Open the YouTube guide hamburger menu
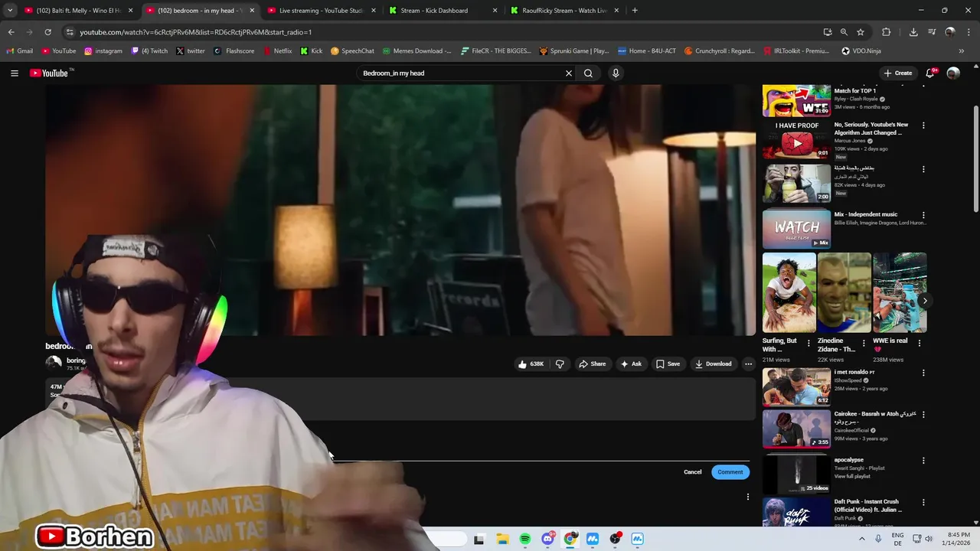Screen dimensions: 980x551 click(x=15, y=73)
